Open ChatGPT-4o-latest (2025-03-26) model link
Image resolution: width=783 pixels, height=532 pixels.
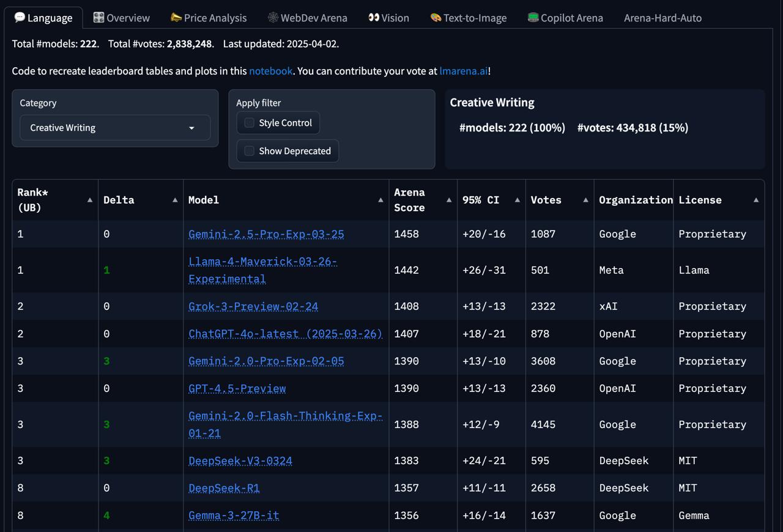(286, 334)
